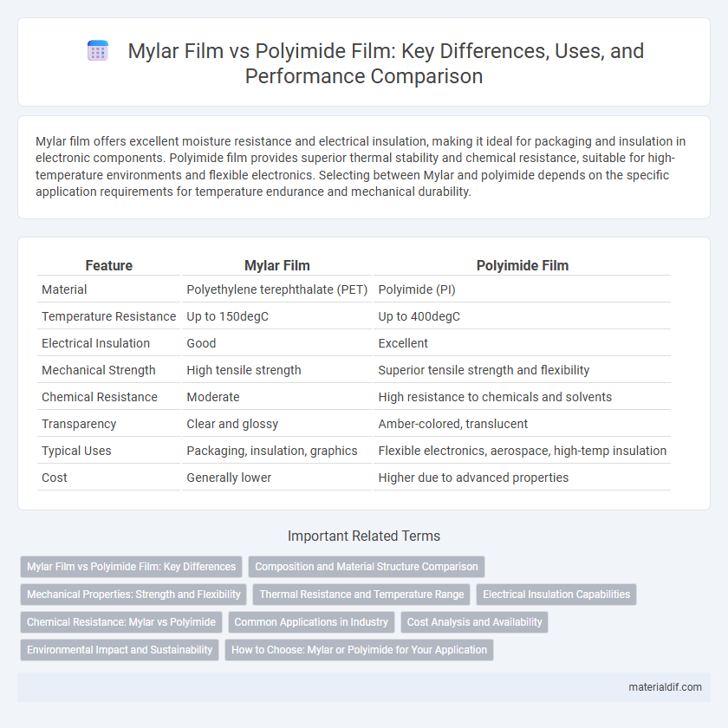This screenshot has width=728, height=728.
Task: Click the calendar grid icon beside the title
Action: coord(97,50)
